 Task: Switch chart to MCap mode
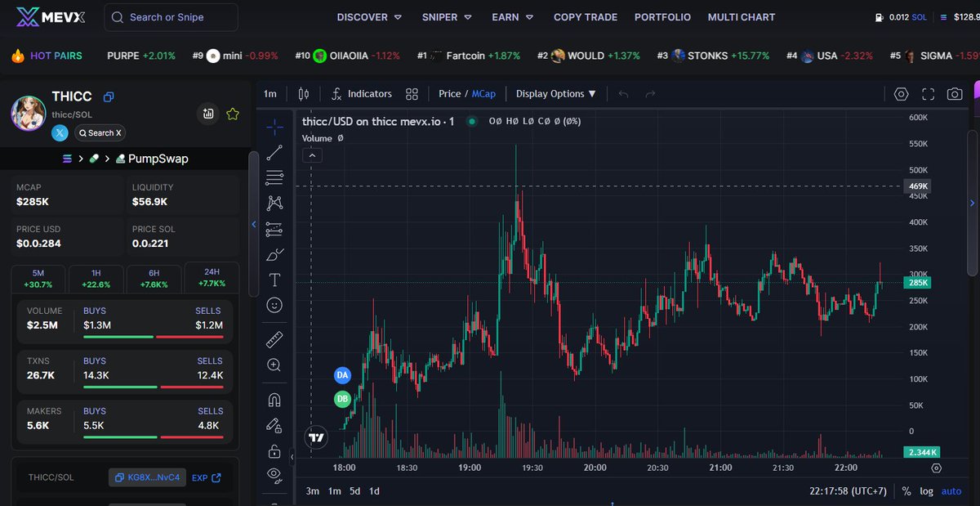pyautogui.click(x=483, y=94)
